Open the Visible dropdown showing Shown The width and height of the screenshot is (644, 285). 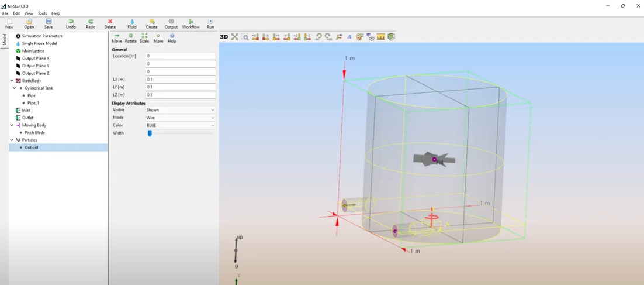180,110
